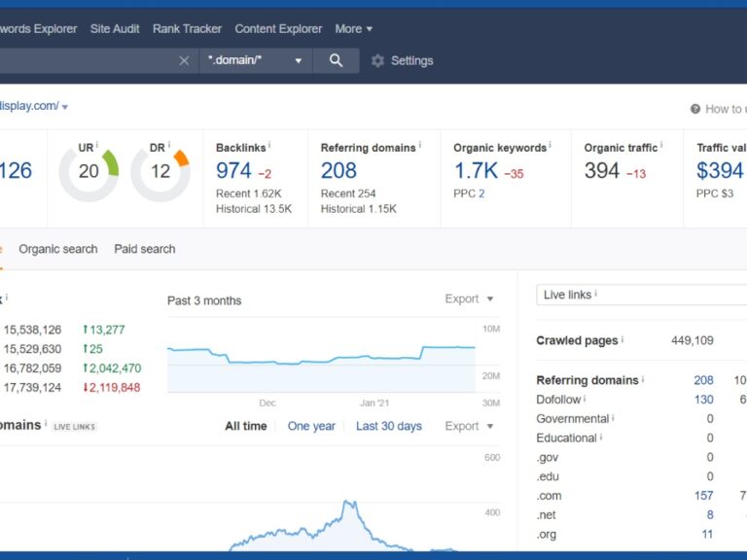The width and height of the screenshot is (747, 560).
Task: Switch to Organic search tab
Action: pyautogui.click(x=58, y=249)
